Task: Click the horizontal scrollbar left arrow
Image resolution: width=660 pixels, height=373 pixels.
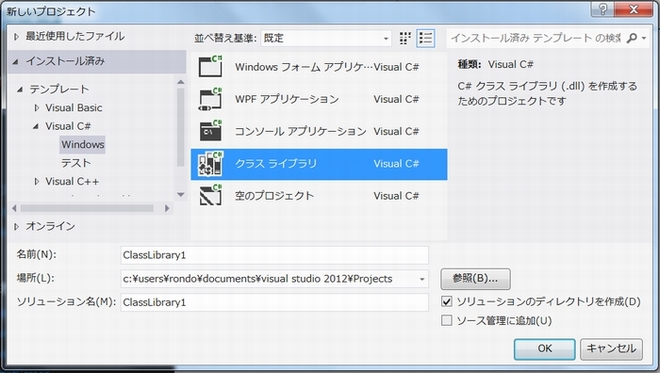Action: pyautogui.click(x=15, y=208)
